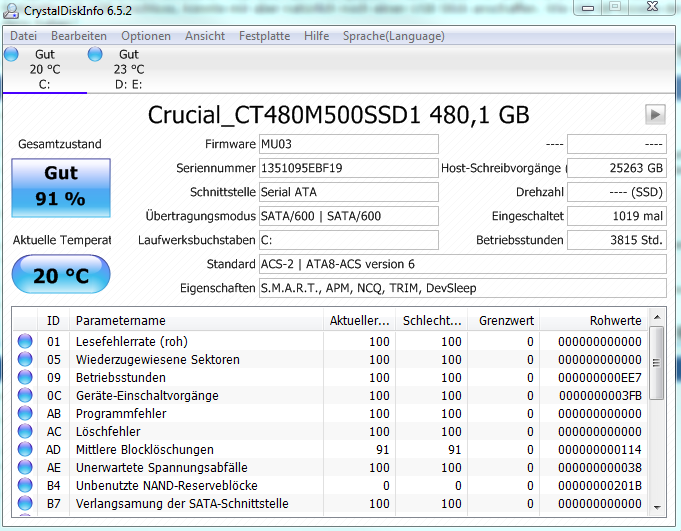The height and width of the screenshot is (531, 681).
Task: Click the Rohwerte column header
Action: click(593, 320)
